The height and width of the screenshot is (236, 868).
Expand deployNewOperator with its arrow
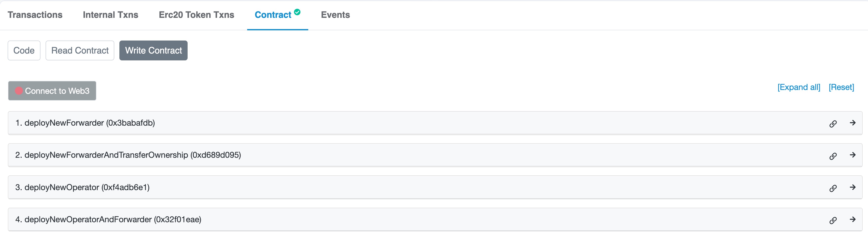pyautogui.click(x=852, y=187)
